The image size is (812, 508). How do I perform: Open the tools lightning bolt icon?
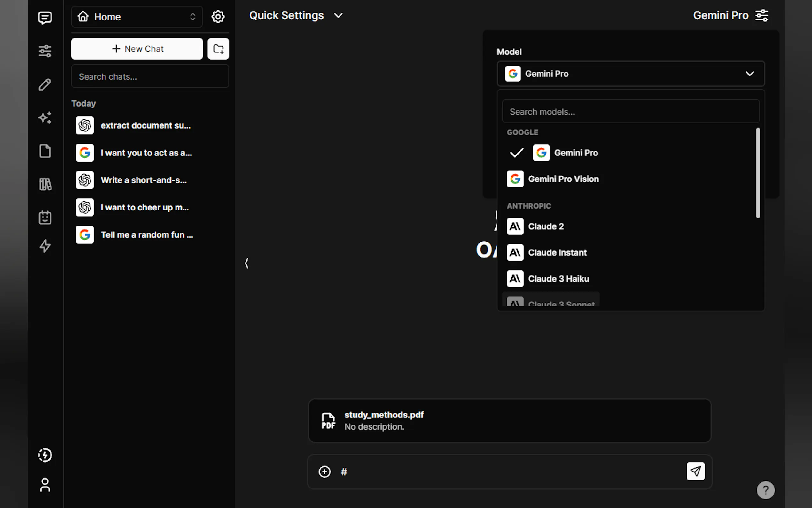pos(45,246)
